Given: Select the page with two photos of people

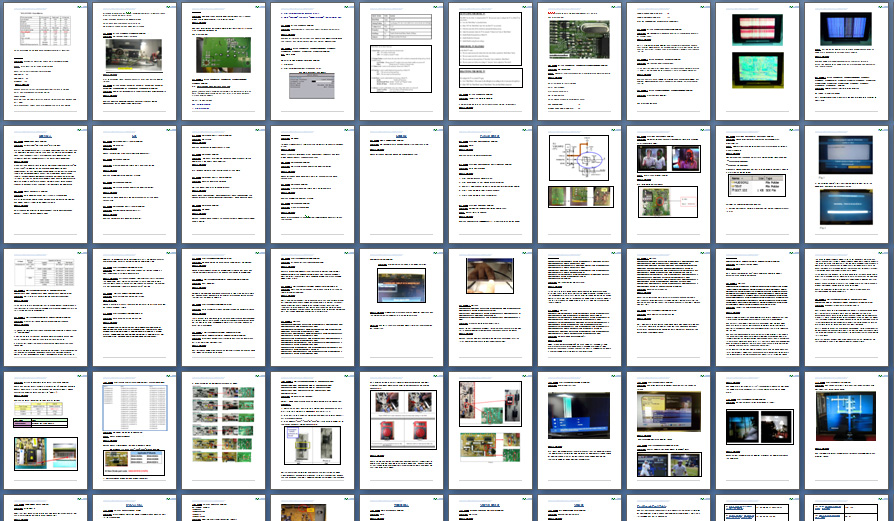Looking at the screenshot, I should [668, 185].
